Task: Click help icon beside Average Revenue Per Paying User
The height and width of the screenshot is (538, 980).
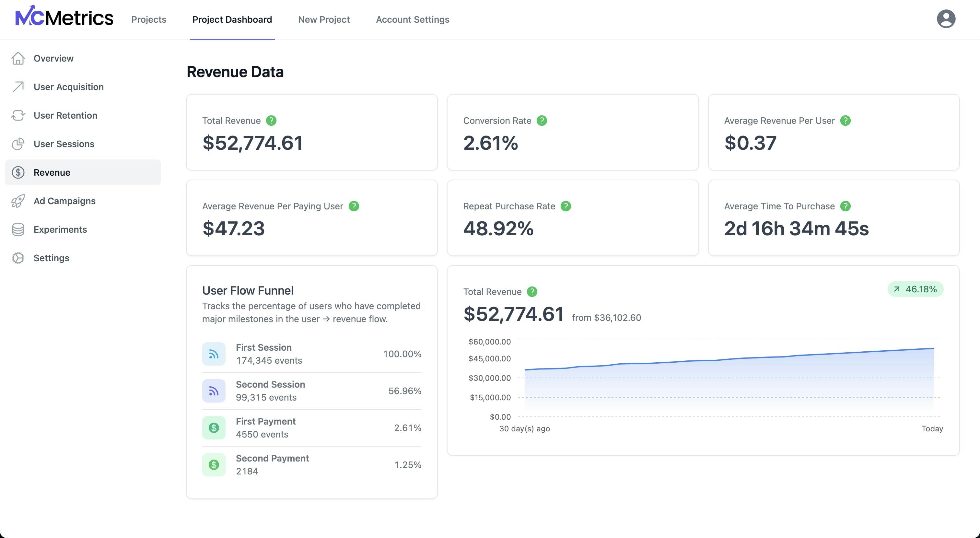Action: pyautogui.click(x=354, y=206)
